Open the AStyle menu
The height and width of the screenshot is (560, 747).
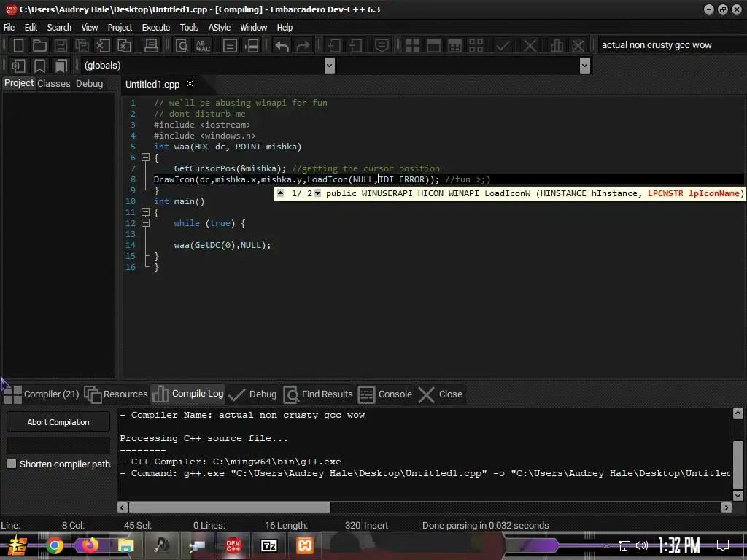pyautogui.click(x=219, y=27)
